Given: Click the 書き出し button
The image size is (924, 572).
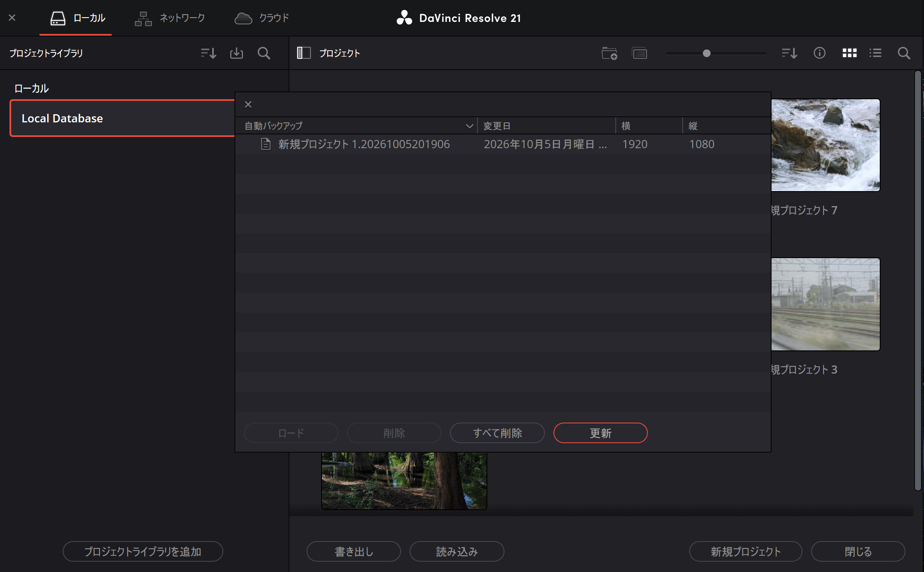Looking at the screenshot, I should (354, 551).
